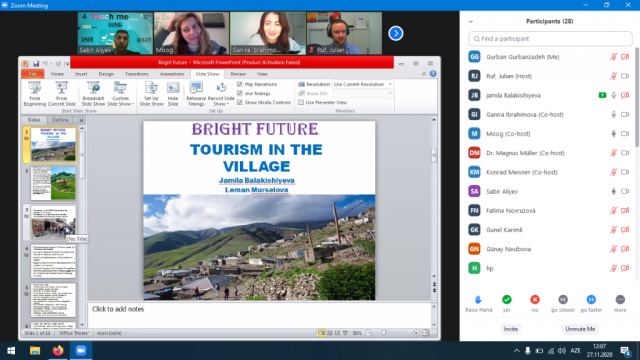Fit slide to current window icon

[426, 333]
